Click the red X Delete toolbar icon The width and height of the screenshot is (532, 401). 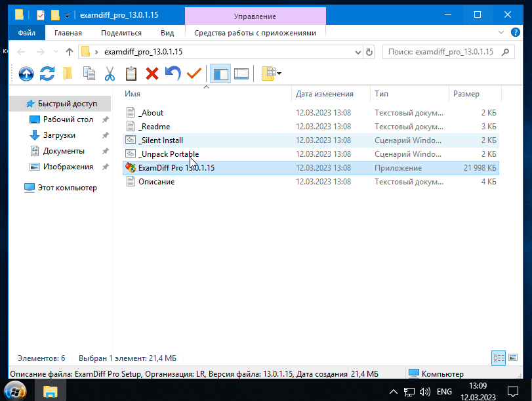point(152,74)
